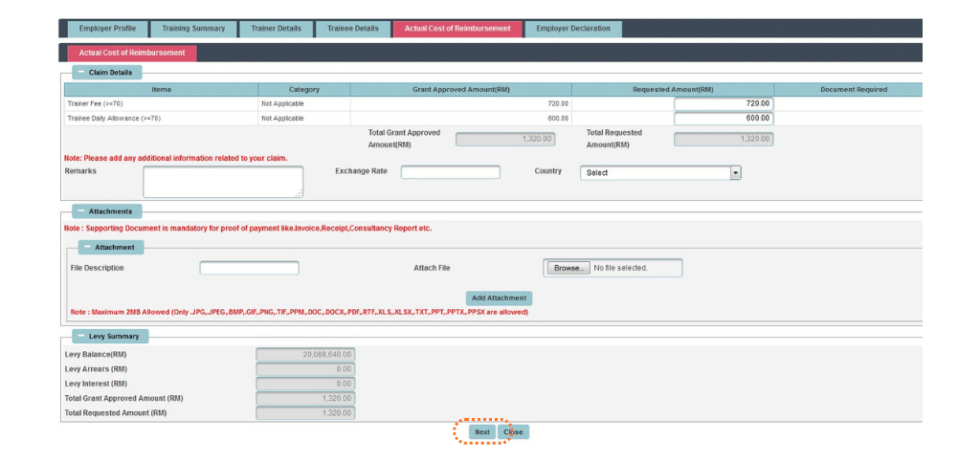The image size is (980, 462).
Task: Click the Trainer Fee 'Not Applicable' category cell
Action: point(304,103)
